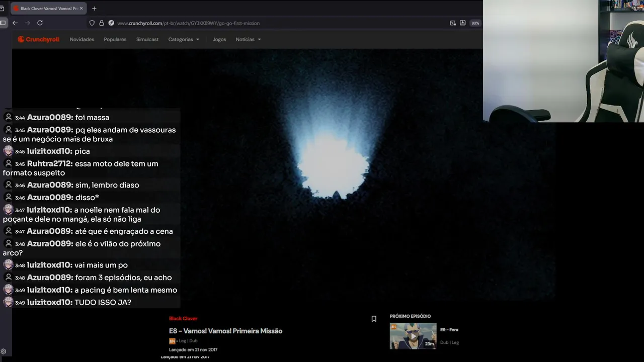
Task: Click the permissions icon in address bar
Action: [x=111, y=23]
